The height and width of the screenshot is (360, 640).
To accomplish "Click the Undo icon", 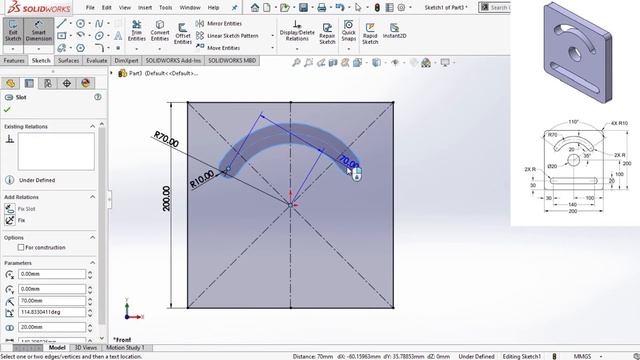I will tap(339, 7).
